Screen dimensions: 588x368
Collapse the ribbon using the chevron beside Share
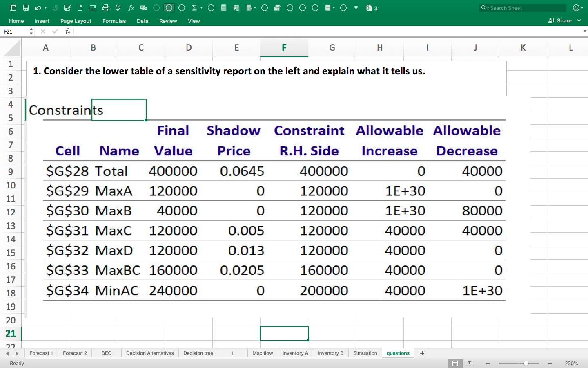(579, 20)
